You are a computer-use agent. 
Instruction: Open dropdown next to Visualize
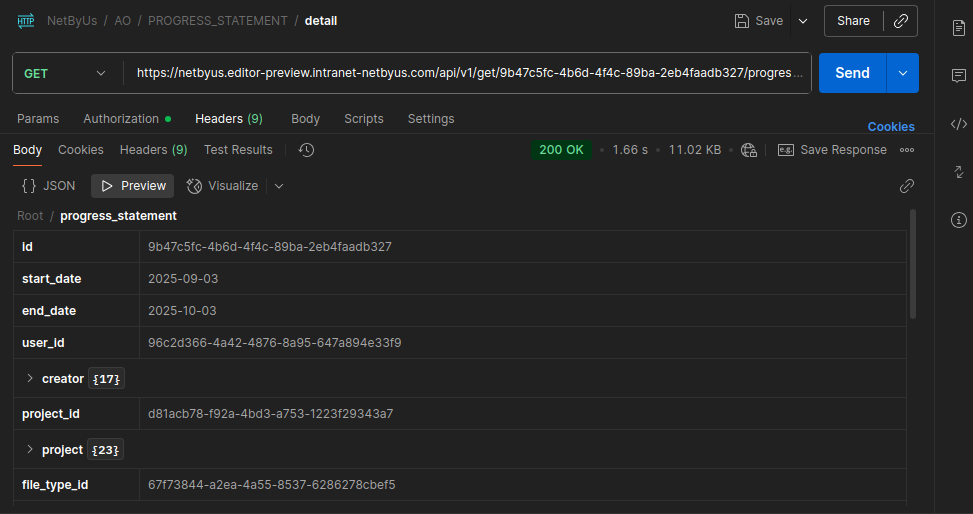click(x=279, y=186)
